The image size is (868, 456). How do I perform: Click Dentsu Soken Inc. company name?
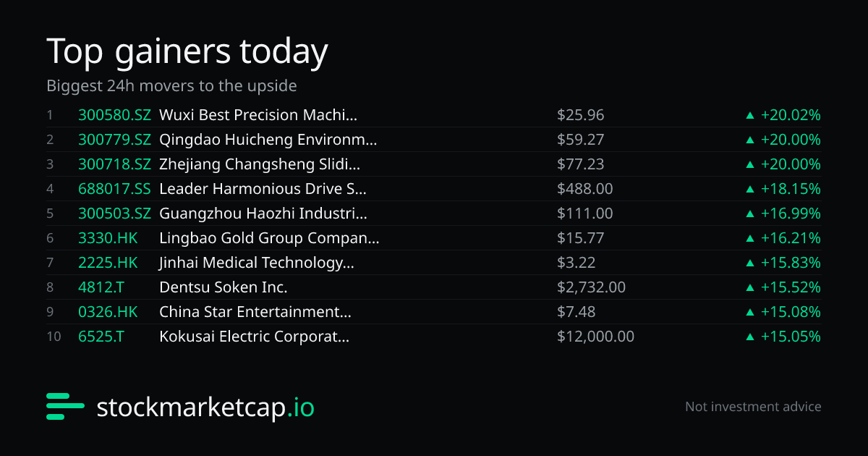(x=224, y=287)
